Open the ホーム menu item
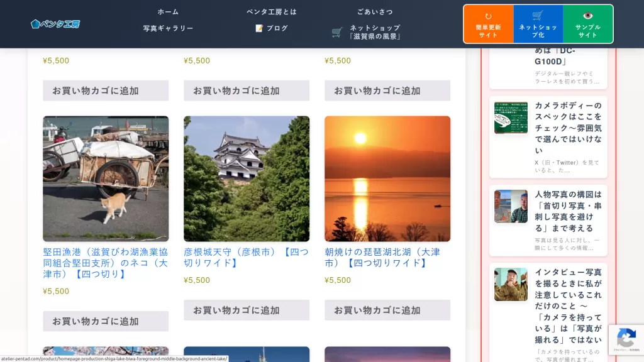 (x=167, y=11)
